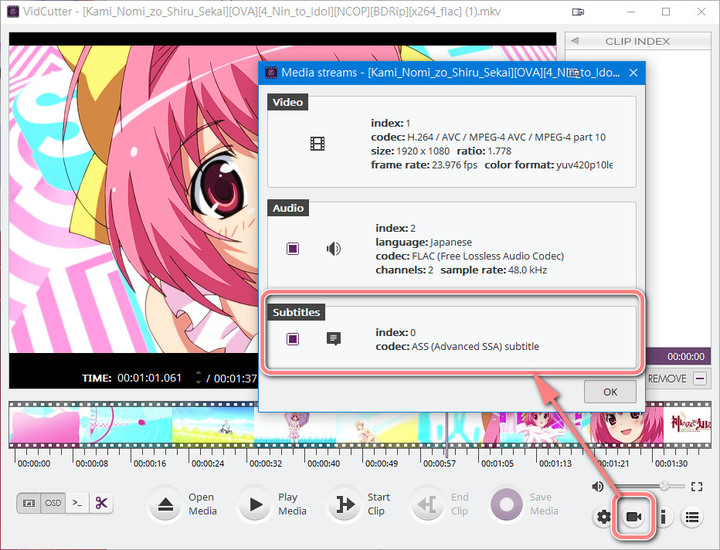This screenshot has height=550, width=720.
Task: Toggle the ASS subtitle stream checkbox
Action: click(292, 339)
